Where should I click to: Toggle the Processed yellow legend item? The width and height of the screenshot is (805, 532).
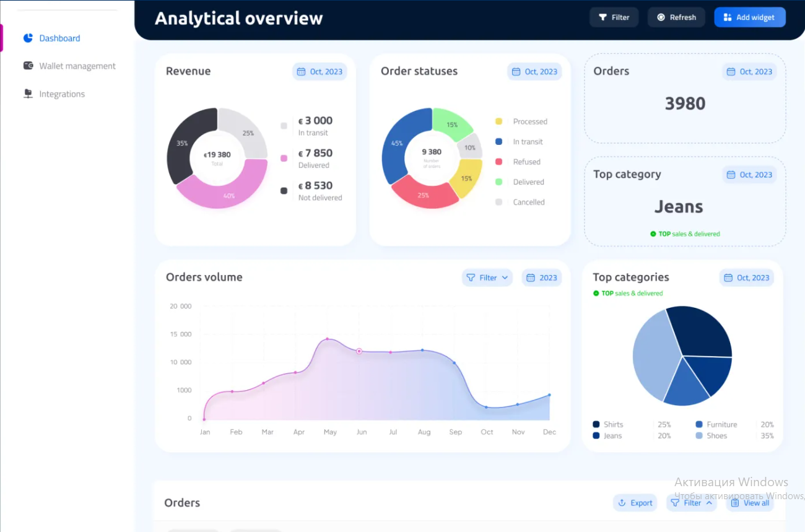coord(521,121)
